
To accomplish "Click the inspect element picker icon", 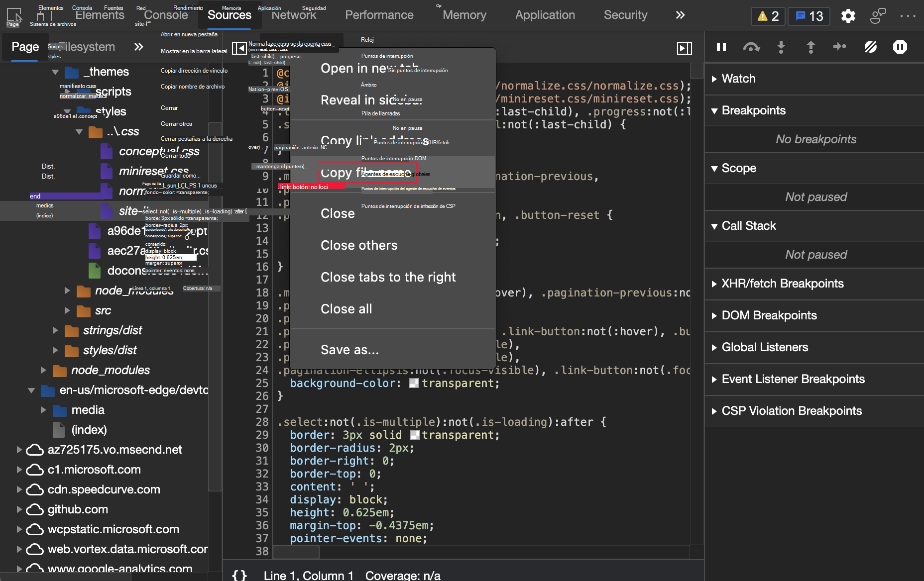I will click(x=14, y=15).
